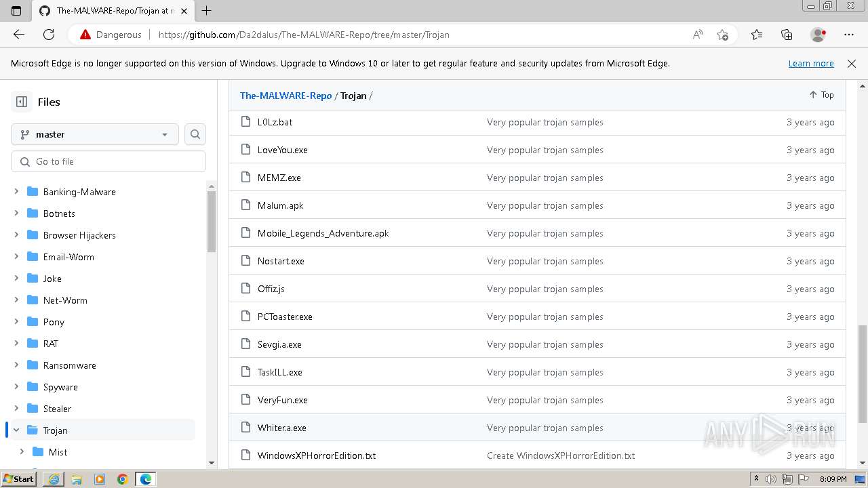Focus the Go to file input
The height and width of the screenshot is (488, 868).
click(x=108, y=161)
